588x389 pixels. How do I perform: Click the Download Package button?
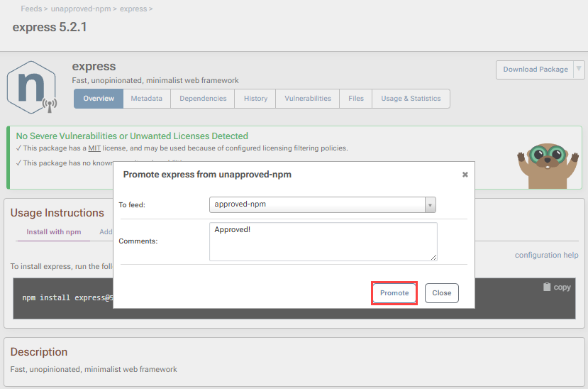click(x=535, y=70)
